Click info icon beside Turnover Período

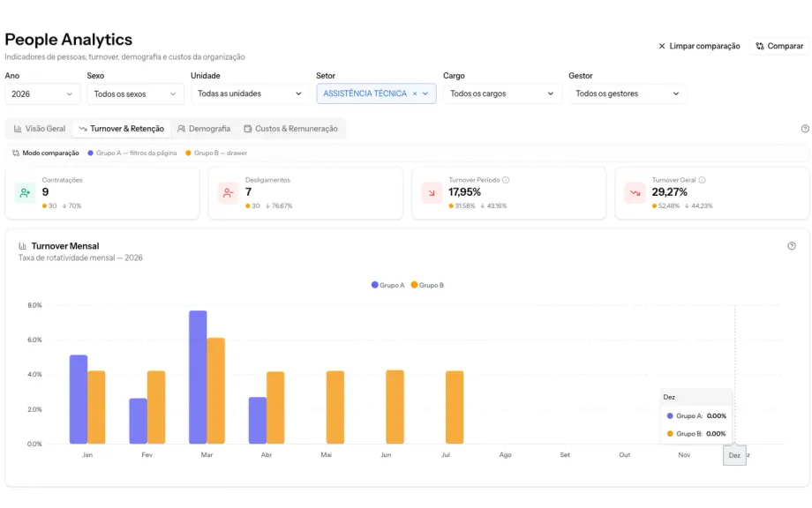[506, 180]
